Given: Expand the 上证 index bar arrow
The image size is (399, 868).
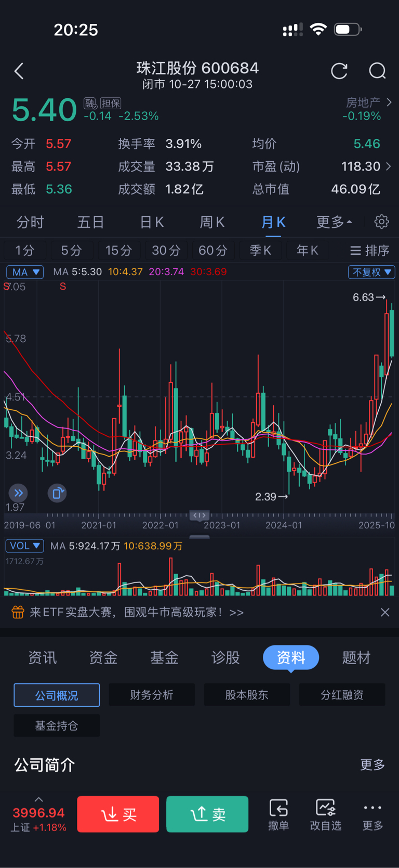Looking at the screenshot, I should [38, 799].
